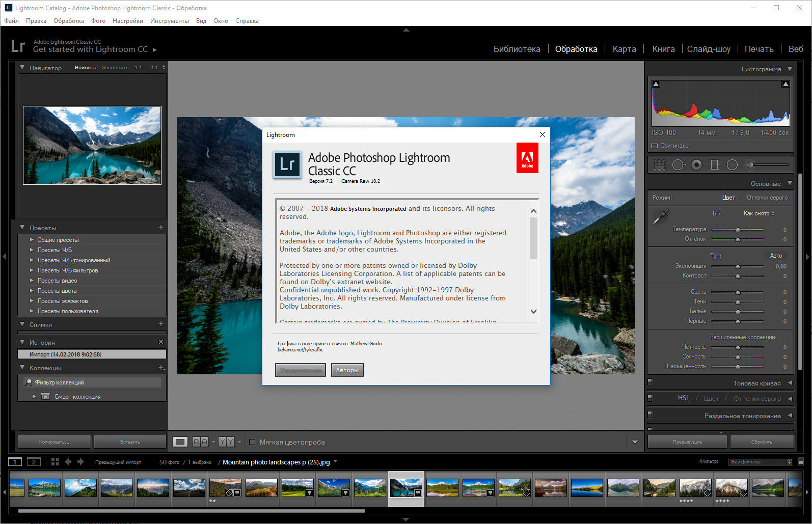
Task: Expand the Пресеты Ч/Б folder
Action: coord(32,250)
